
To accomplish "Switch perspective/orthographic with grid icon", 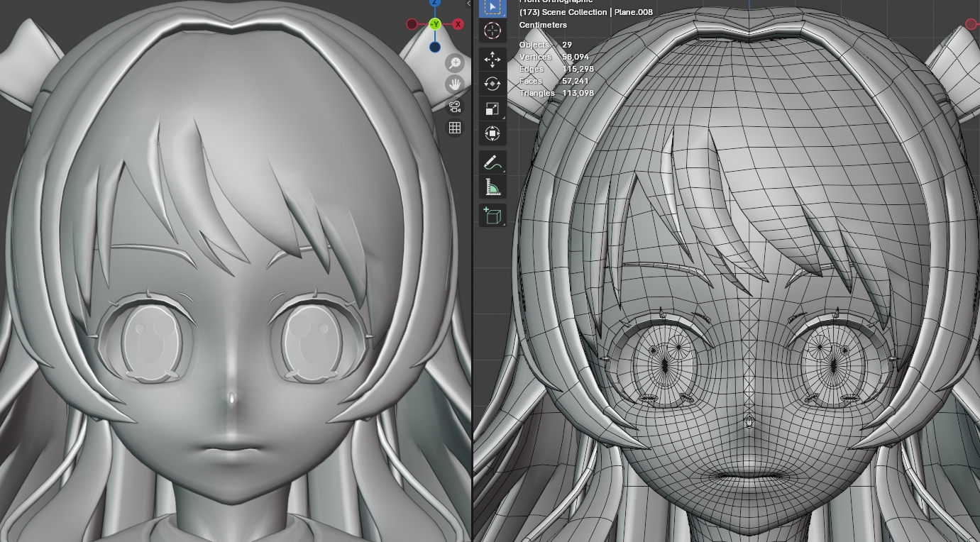I will 455,128.
